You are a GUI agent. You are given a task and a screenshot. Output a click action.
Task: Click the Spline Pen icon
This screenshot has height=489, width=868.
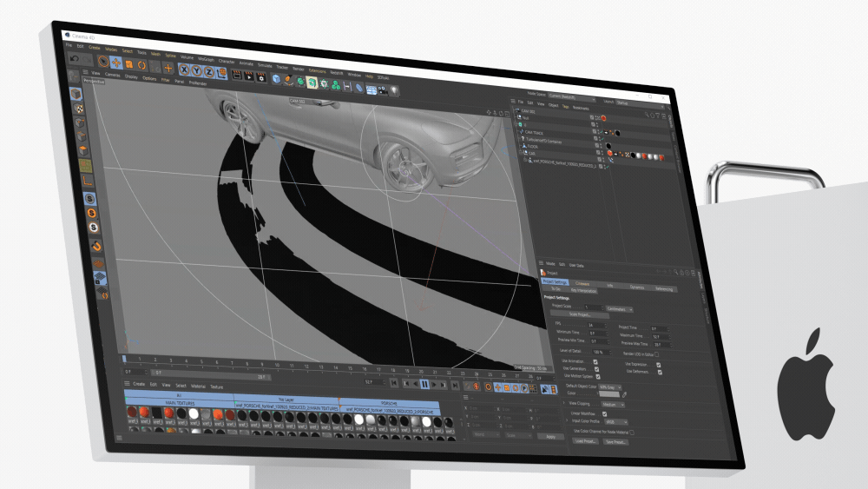click(x=288, y=80)
